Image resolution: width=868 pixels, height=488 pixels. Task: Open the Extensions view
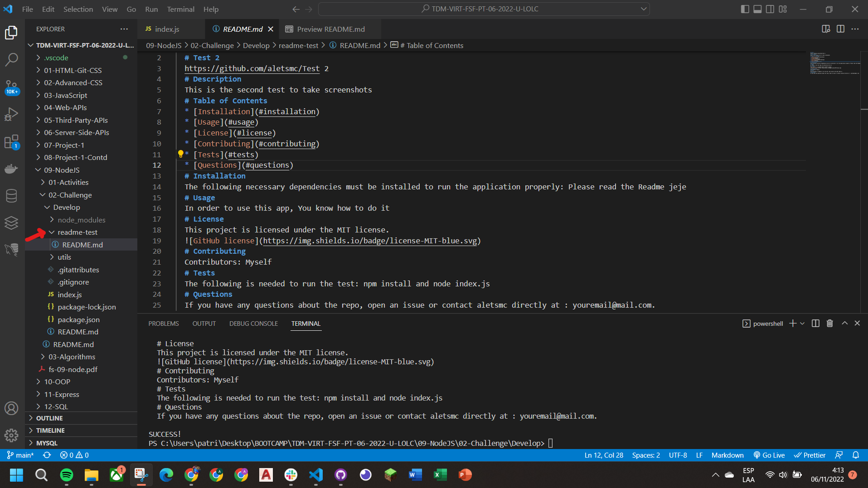click(11, 142)
